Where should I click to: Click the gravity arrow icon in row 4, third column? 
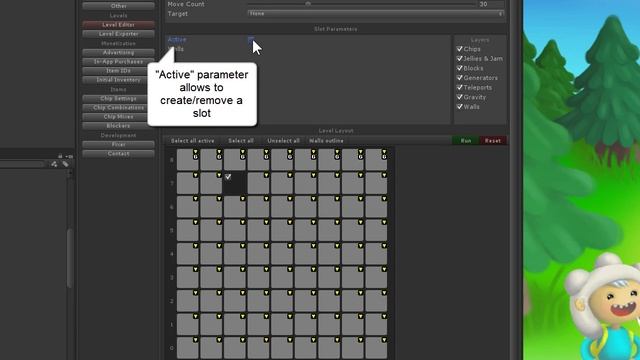coord(243,246)
